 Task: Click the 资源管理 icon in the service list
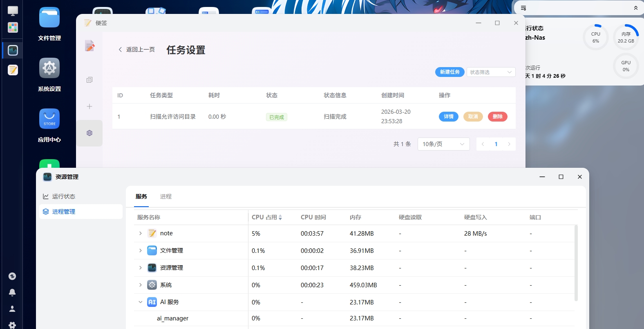152,268
